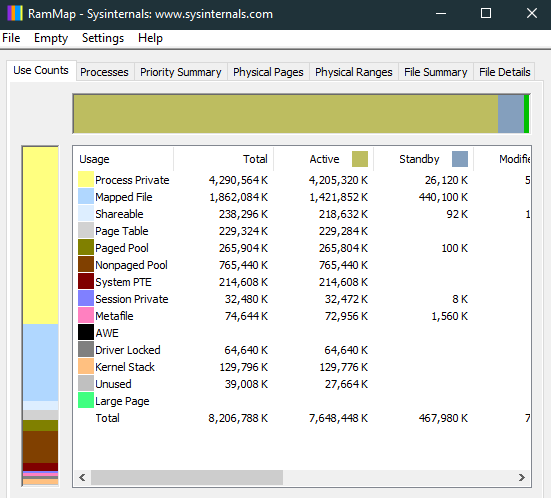Click the yellow Process Private color swatch
This screenshot has height=498, width=551.
tap(86, 179)
